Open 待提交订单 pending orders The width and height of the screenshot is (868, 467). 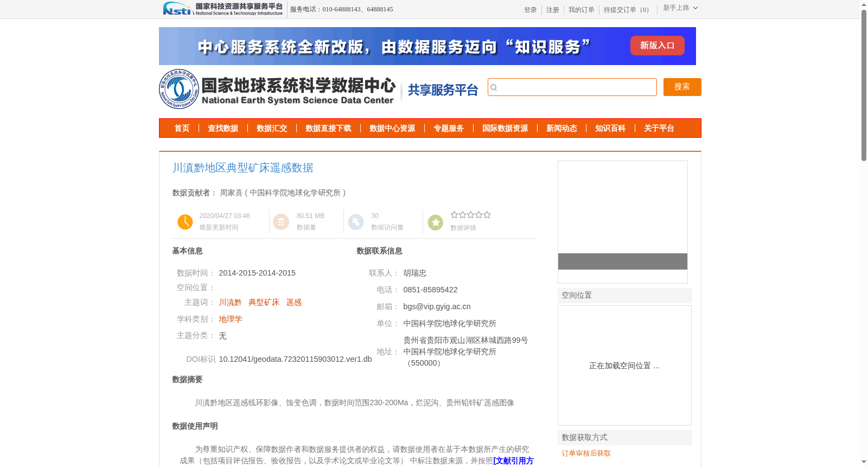click(628, 10)
